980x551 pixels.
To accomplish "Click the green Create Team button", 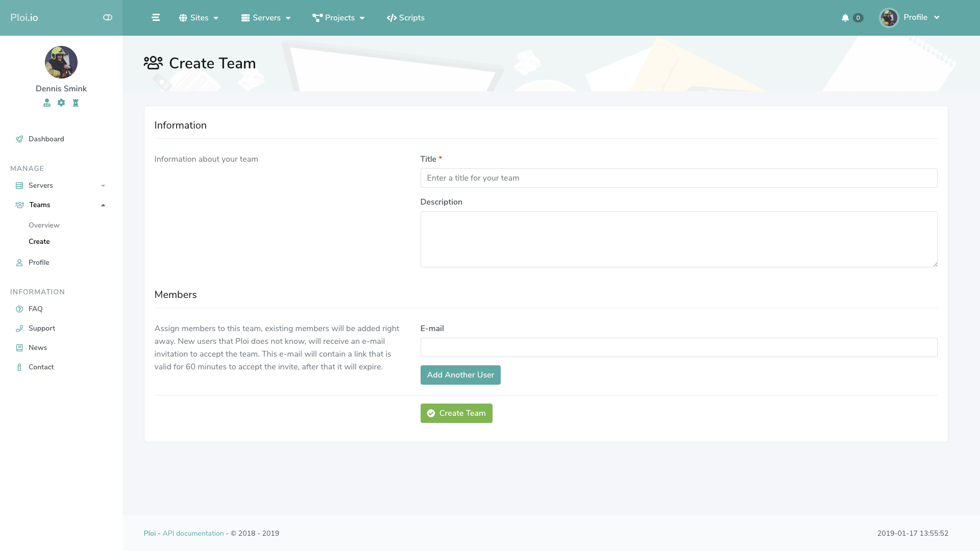I will tap(456, 413).
